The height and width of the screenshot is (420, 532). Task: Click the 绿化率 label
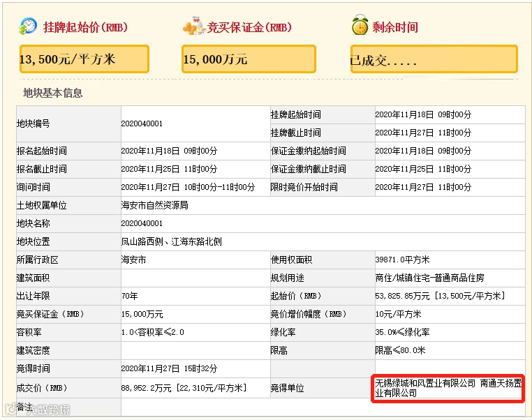(x=283, y=333)
